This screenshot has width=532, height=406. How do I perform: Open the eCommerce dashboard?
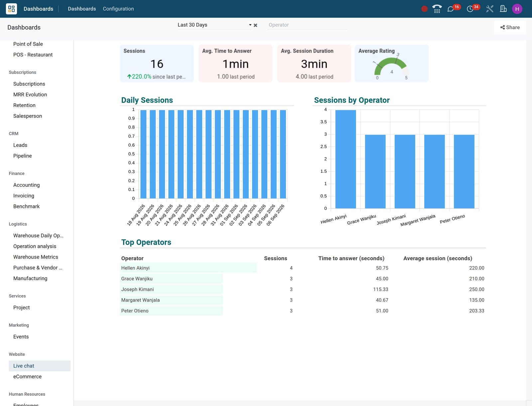27,376
